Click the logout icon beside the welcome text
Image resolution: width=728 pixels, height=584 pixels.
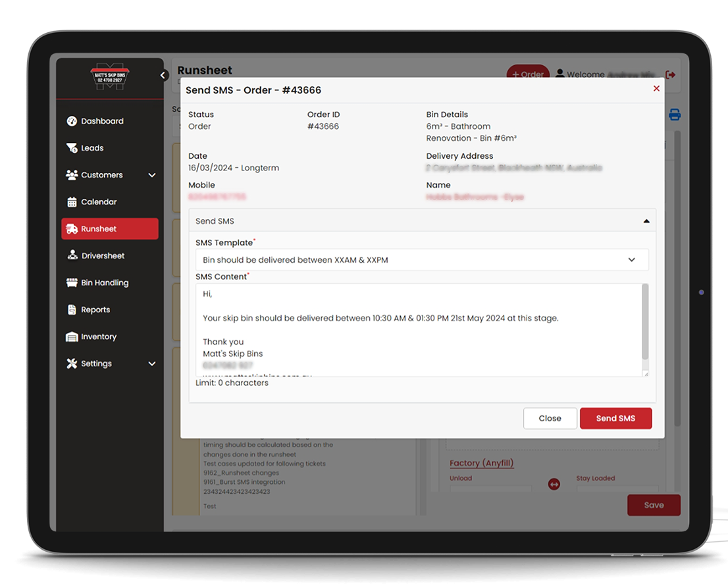(x=670, y=75)
